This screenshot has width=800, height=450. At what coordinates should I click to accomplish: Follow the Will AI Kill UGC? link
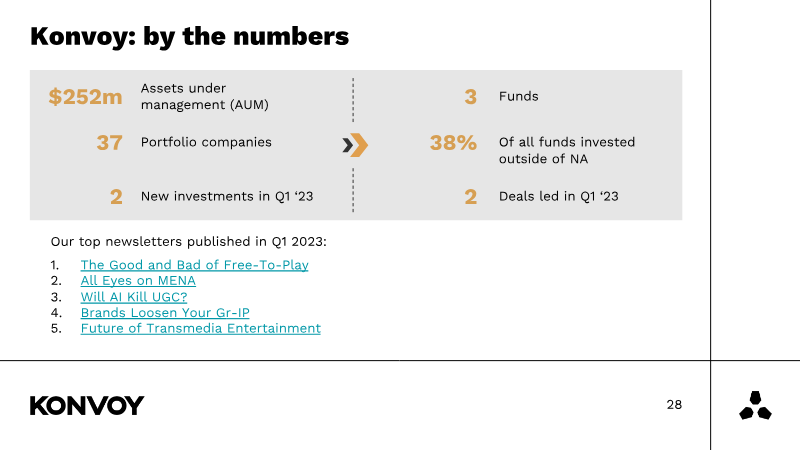(x=134, y=296)
